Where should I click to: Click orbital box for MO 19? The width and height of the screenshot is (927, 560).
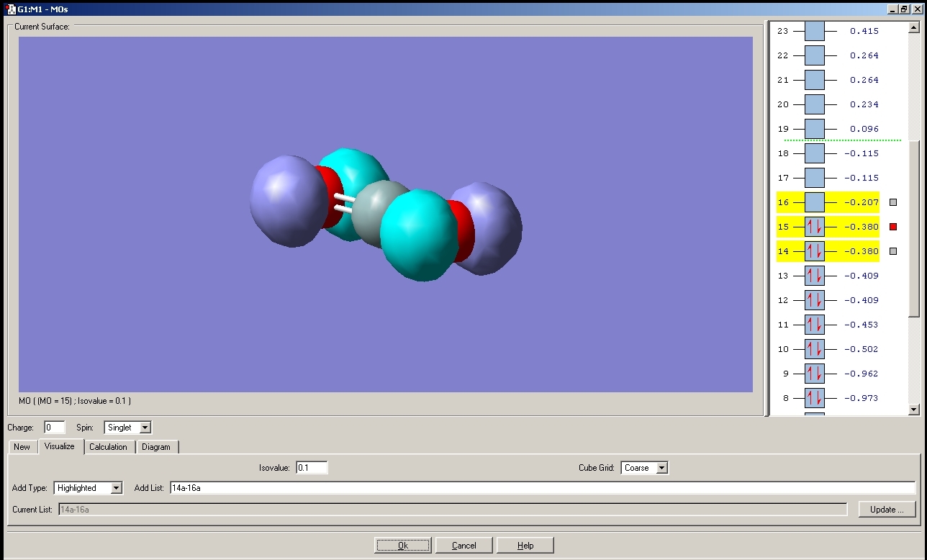tap(814, 129)
